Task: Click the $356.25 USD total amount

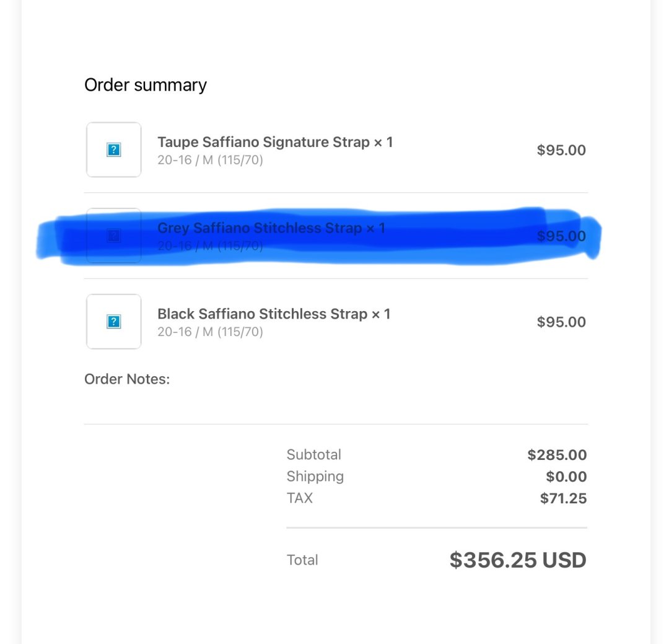Action: 518,560
